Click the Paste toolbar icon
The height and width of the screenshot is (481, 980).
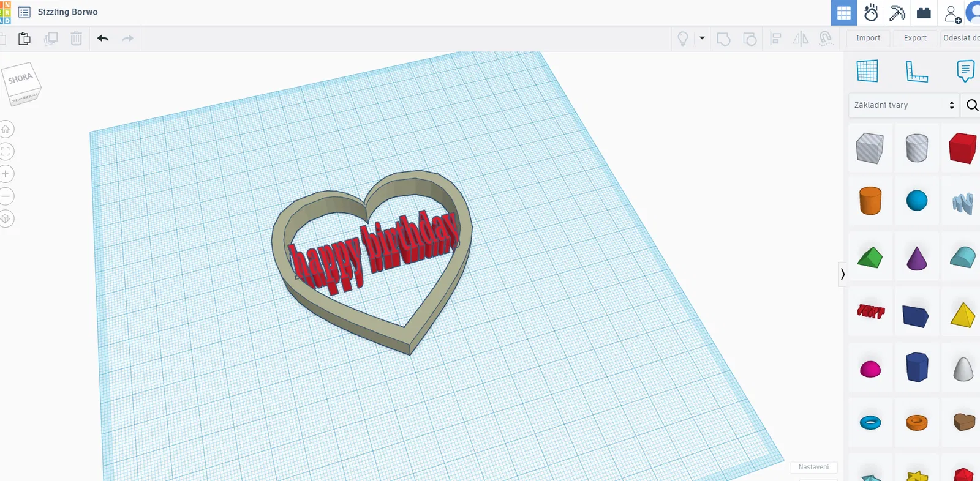[x=24, y=39]
